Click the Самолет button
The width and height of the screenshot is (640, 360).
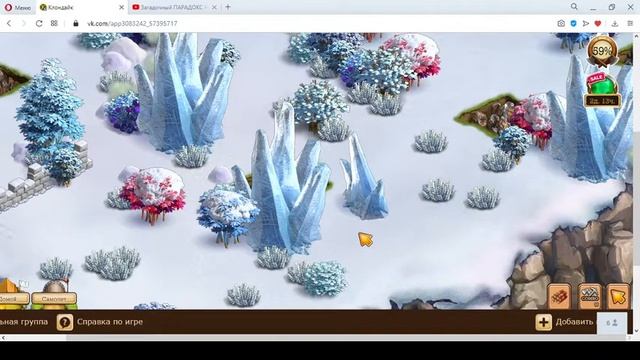pos(54,299)
